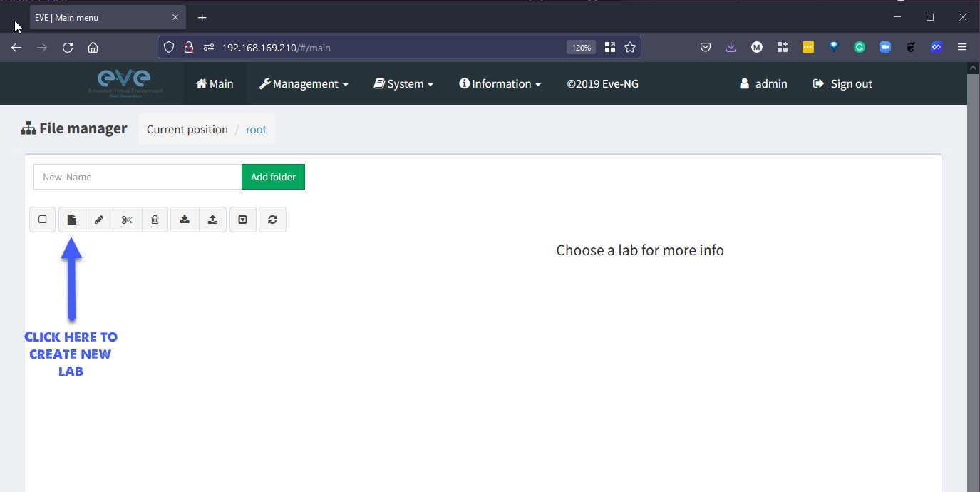Click the Sign out link
This screenshot has height=492, width=980.
pos(842,84)
